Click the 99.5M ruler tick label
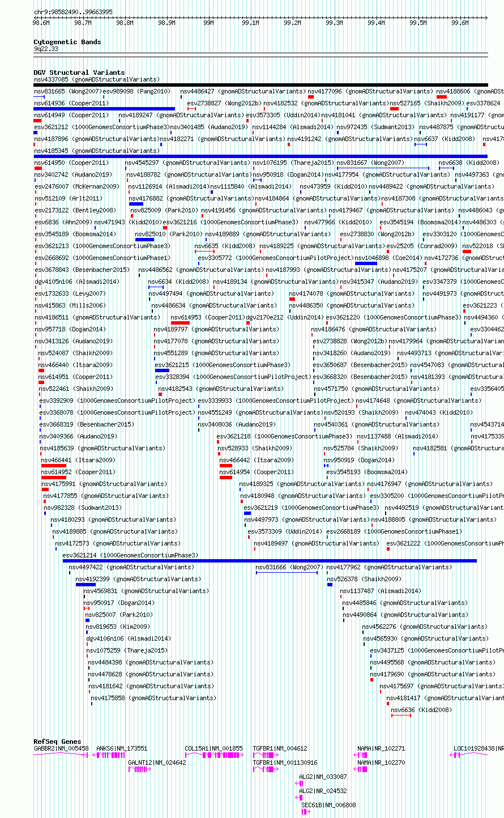Screen dimensions: 504x818 [418, 23]
